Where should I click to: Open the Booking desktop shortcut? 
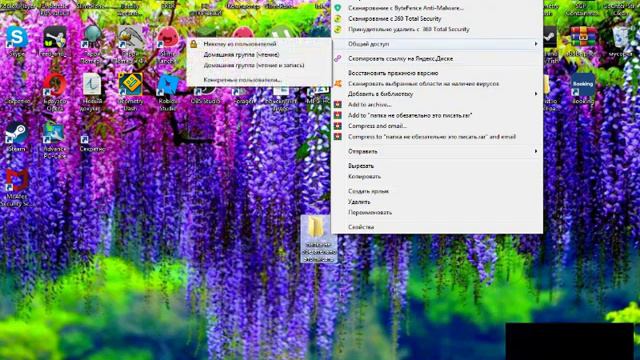click(x=583, y=88)
